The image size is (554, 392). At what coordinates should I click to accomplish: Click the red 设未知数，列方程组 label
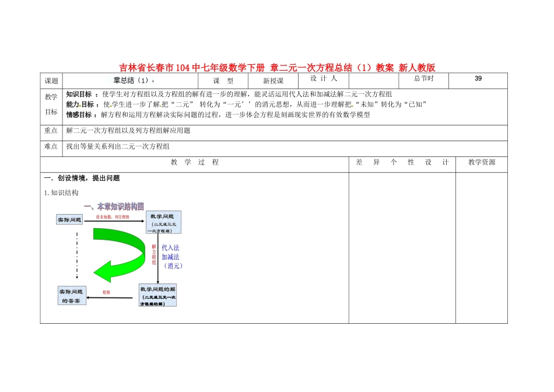[113, 217]
